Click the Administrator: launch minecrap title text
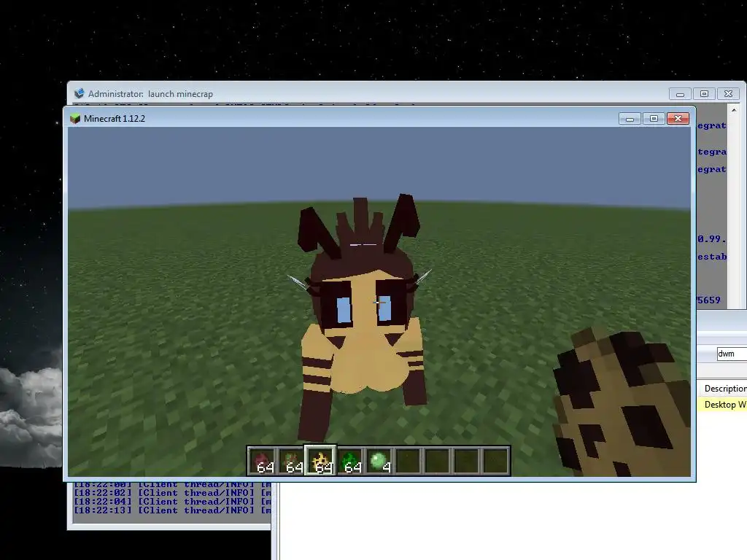Image resolution: width=747 pixels, height=560 pixels. coord(150,94)
